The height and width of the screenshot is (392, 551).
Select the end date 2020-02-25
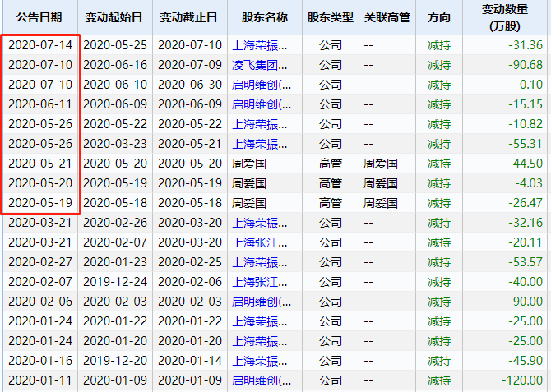click(x=190, y=261)
